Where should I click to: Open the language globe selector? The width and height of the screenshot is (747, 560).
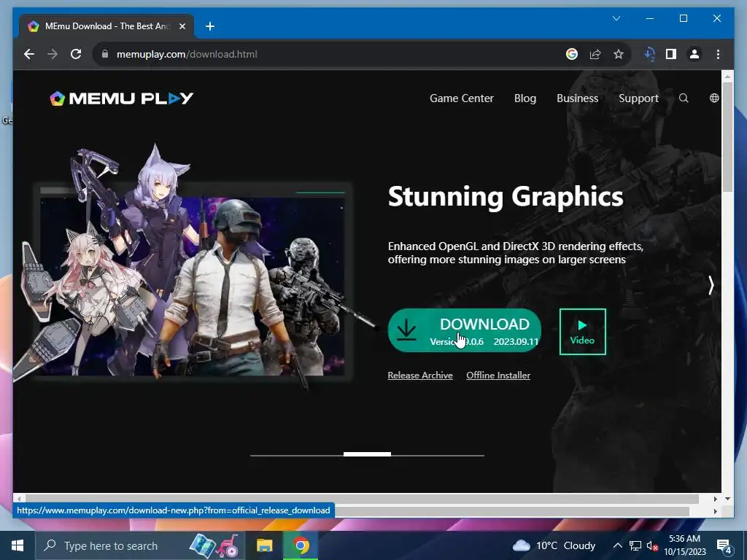tap(714, 98)
